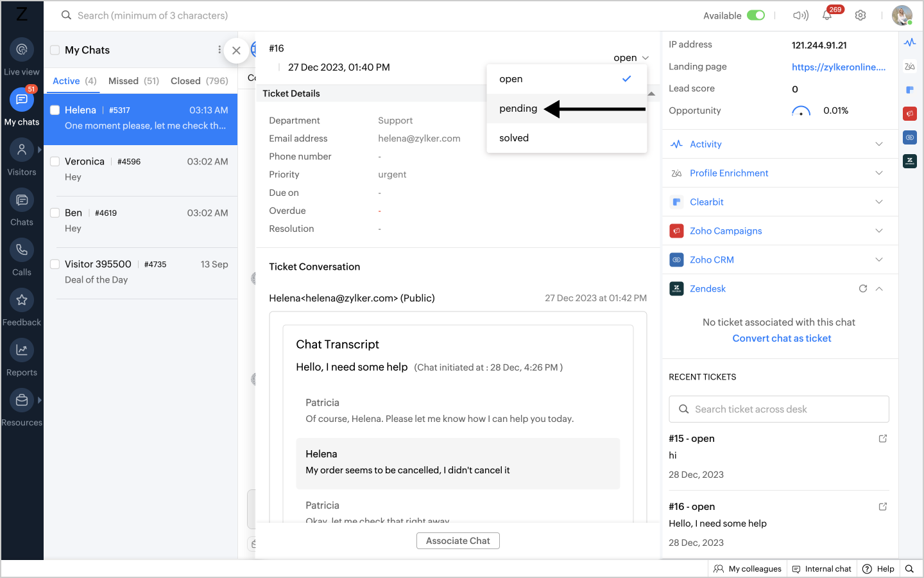Image resolution: width=924 pixels, height=578 pixels.
Task: Open the notifications bell icon
Action: [x=827, y=15]
